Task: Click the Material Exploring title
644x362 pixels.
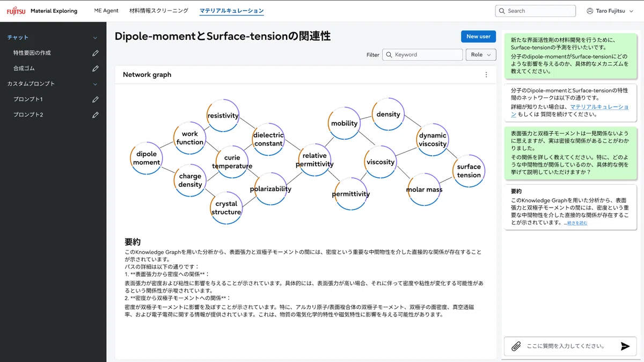Action: 54,11
